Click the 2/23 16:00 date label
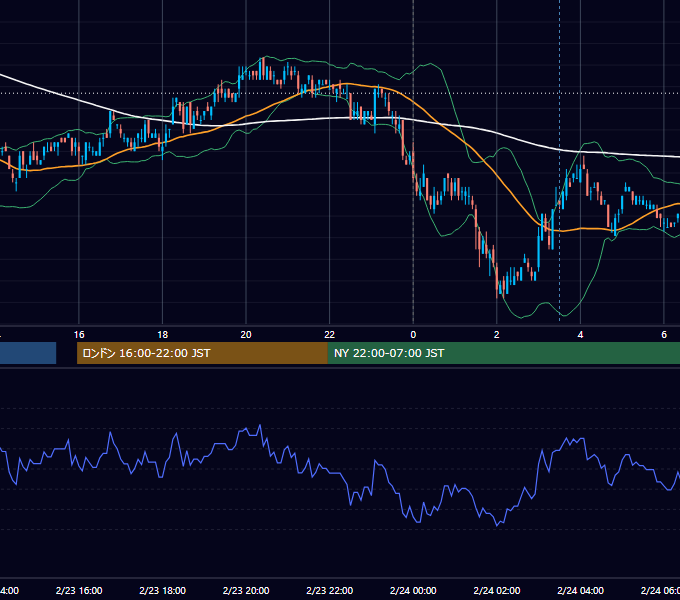 79,590
